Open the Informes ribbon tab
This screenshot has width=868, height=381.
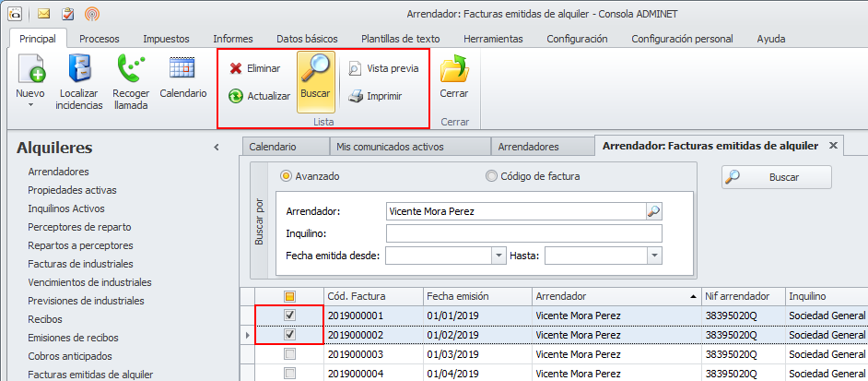click(233, 39)
